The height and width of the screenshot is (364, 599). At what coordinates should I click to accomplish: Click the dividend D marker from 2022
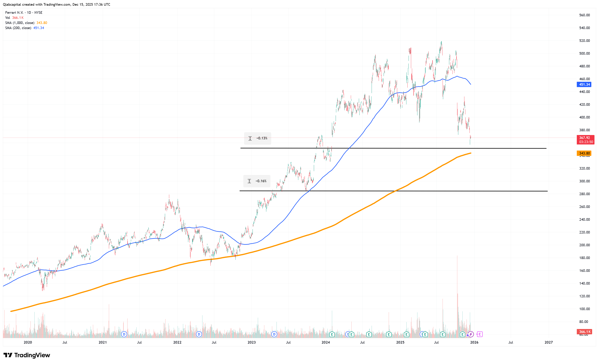[x=199, y=334]
